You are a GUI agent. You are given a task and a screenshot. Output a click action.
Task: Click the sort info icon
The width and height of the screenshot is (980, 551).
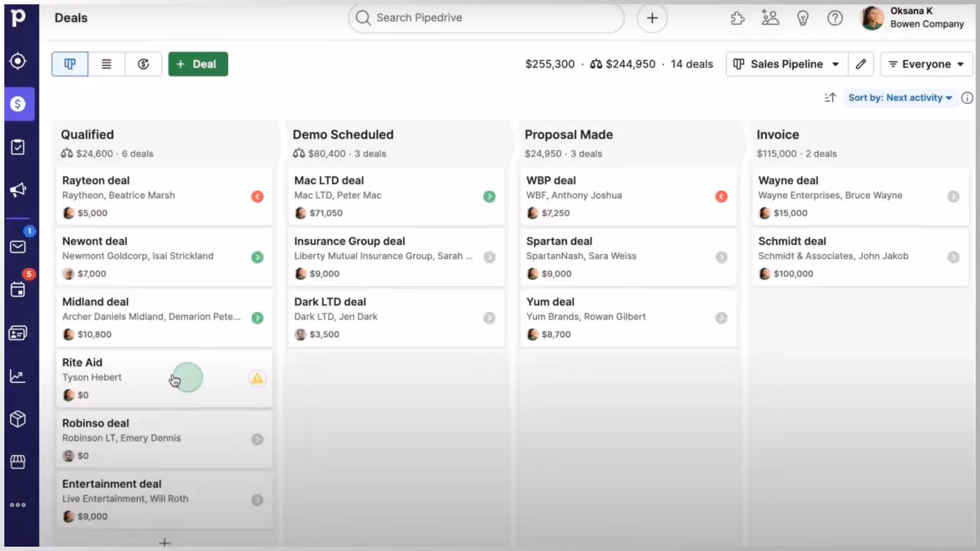pyautogui.click(x=968, y=97)
